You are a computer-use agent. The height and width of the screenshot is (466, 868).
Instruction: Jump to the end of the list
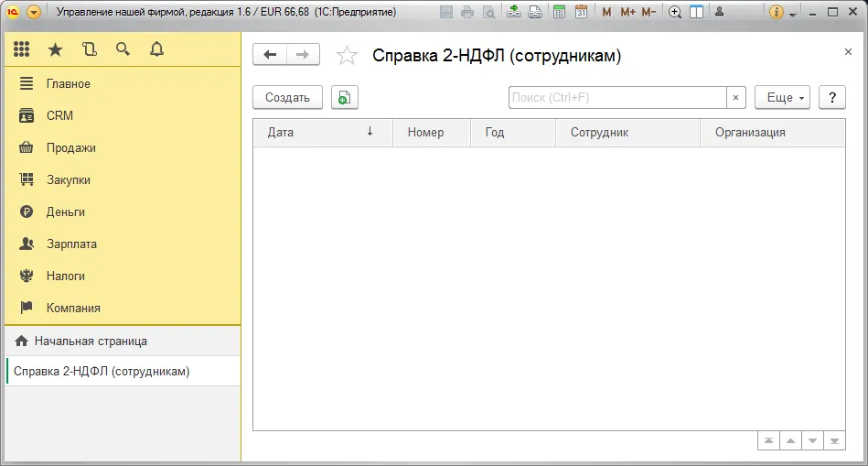(x=833, y=440)
